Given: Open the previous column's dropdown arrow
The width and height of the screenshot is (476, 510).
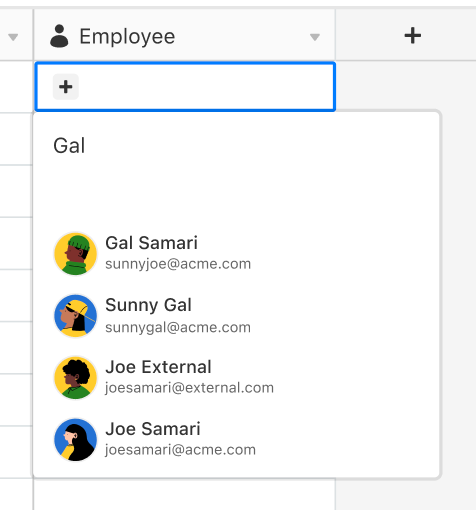Looking at the screenshot, I should pos(13,37).
